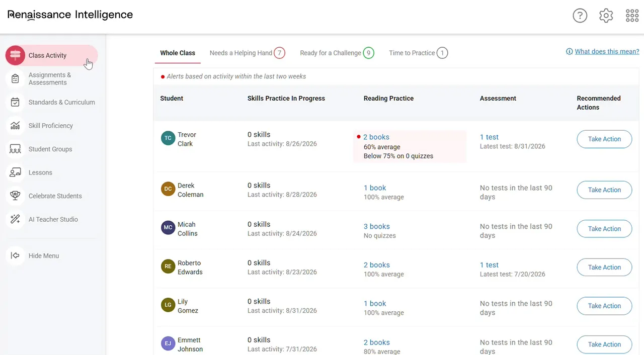Viewport: 644px width, 355px height.
Task: Click the Class Activity signpost icon
Action: pyautogui.click(x=15, y=55)
